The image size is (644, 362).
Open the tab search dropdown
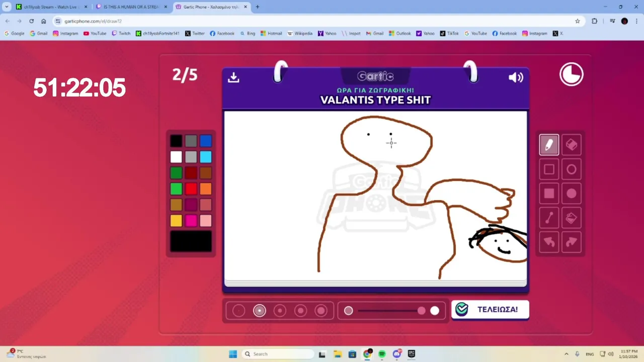(7, 7)
